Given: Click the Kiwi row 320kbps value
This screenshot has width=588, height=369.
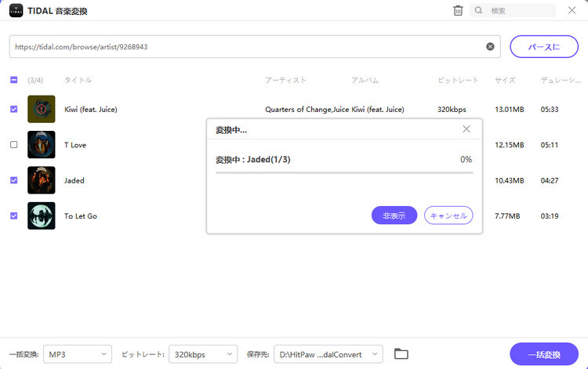Looking at the screenshot, I should (452, 110).
